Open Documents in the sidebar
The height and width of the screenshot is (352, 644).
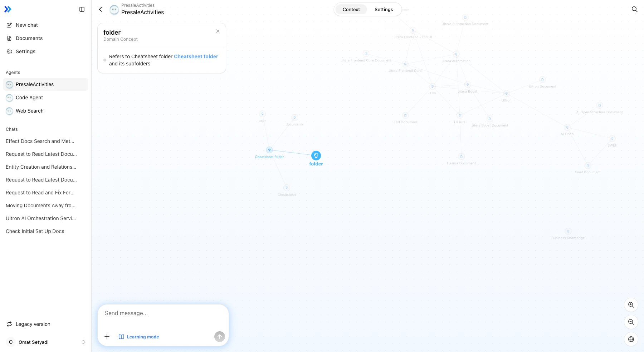pos(46,38)
